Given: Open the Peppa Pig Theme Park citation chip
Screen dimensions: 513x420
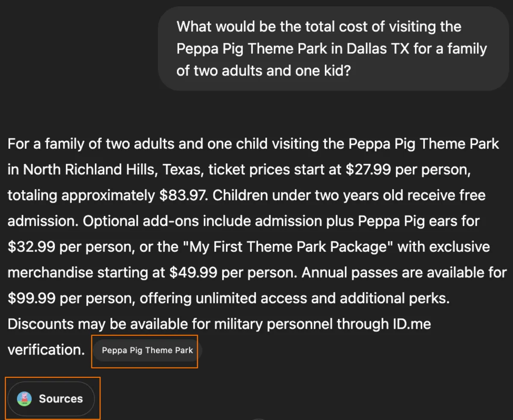Looking at the screenshot, I should tap(147, 351).
